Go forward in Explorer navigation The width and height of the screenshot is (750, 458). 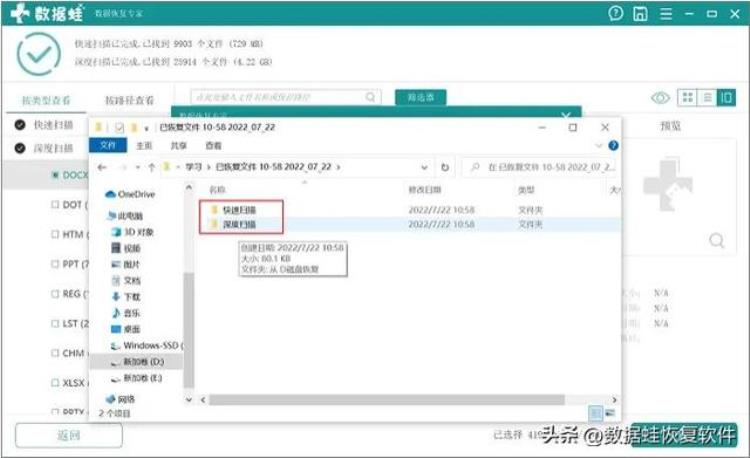[123, 167]
